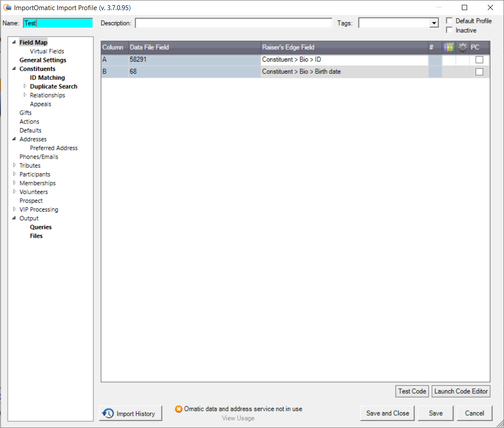Click the gear icon column header
Image resolution: width=504 pixels, height=428 pixels.
click(x=462, y=47)
